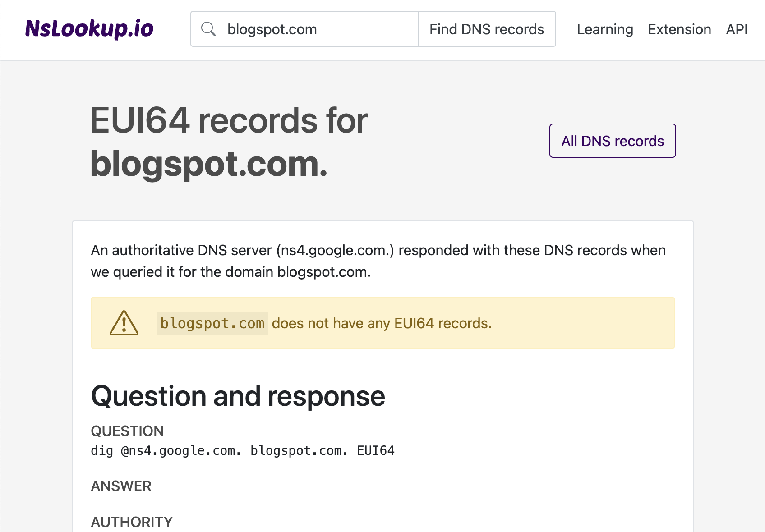View All DNS records for blogspot.com

tap(612, 141)
